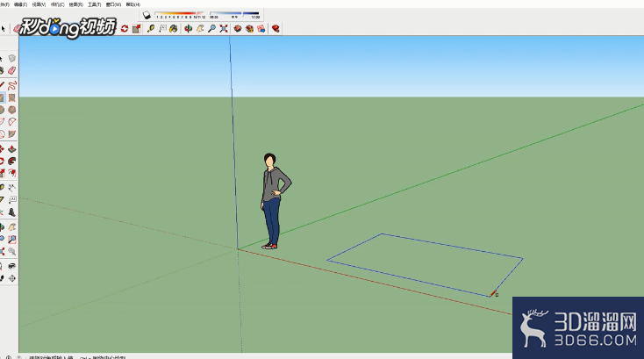The width and height of the screenshot is (644, 359).
Task: Select the Tape Measure tool in top toolbar
Action: [x=151, y=28]
